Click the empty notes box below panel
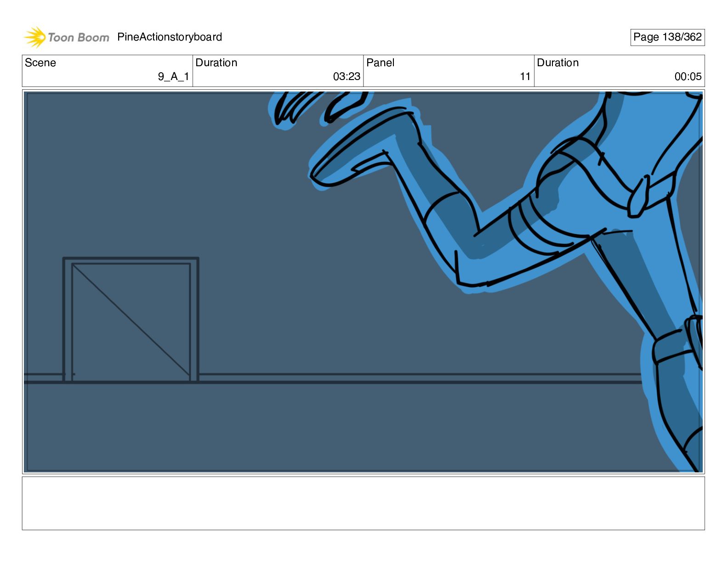The height and width of the screenshot is (563, 728). [x=363, y=503]
